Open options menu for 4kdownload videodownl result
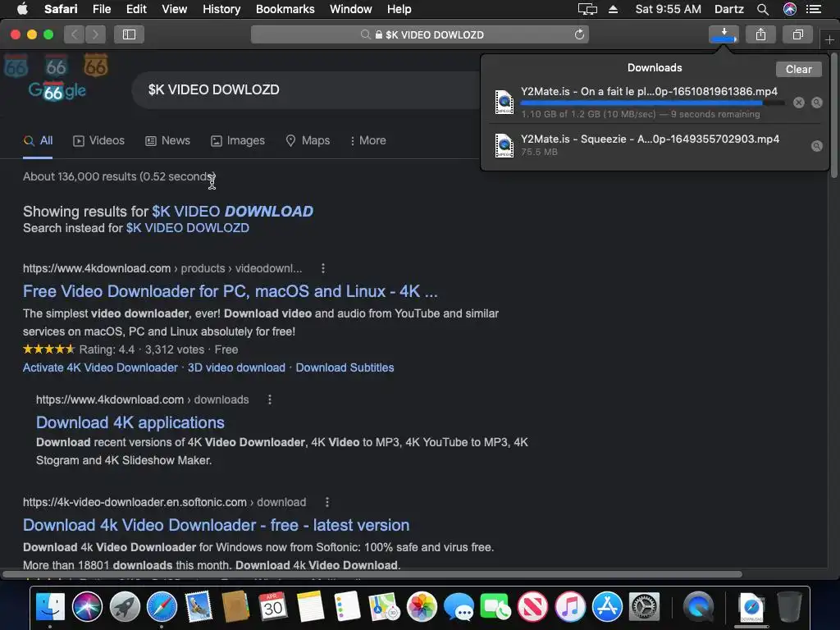The height and width of the screenshot is (630, 840). click(323, 268)
